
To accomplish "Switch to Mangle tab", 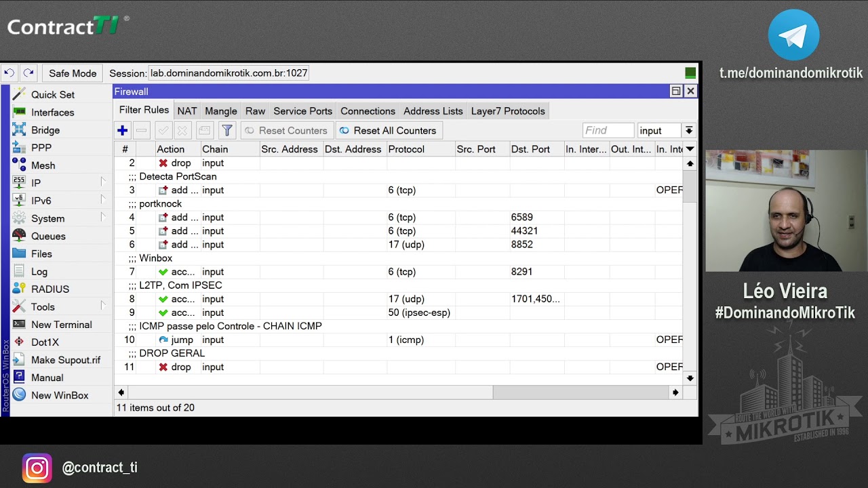I will pos(221,111).
